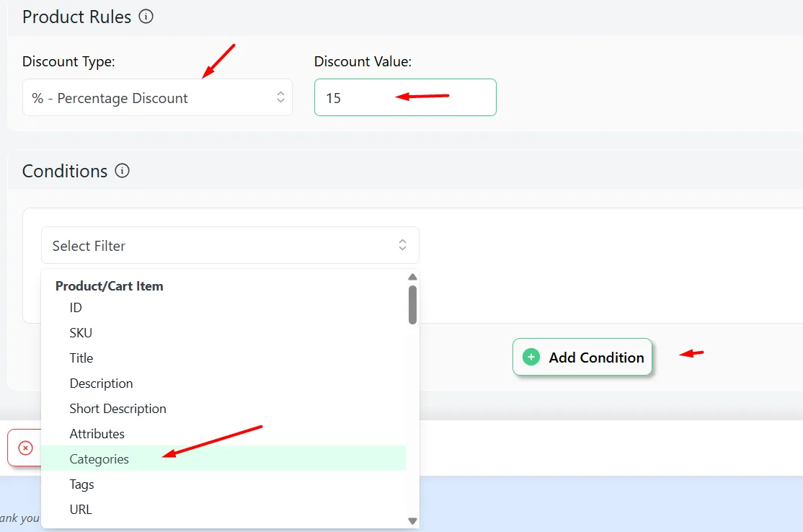Open the Select Filter dropdown

pyautogui.click(x=230, y=245)
